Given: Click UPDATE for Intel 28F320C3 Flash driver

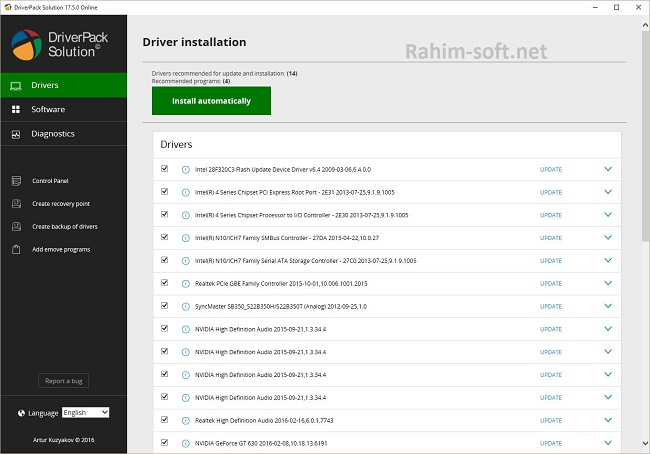Looking at the screenshot, I should [551, 170].
